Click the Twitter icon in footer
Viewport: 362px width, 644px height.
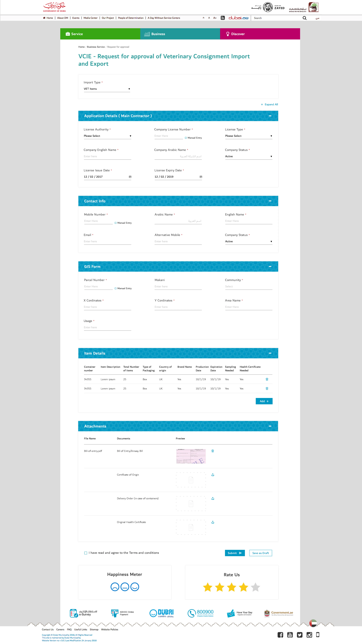click(x=300, y=635)
